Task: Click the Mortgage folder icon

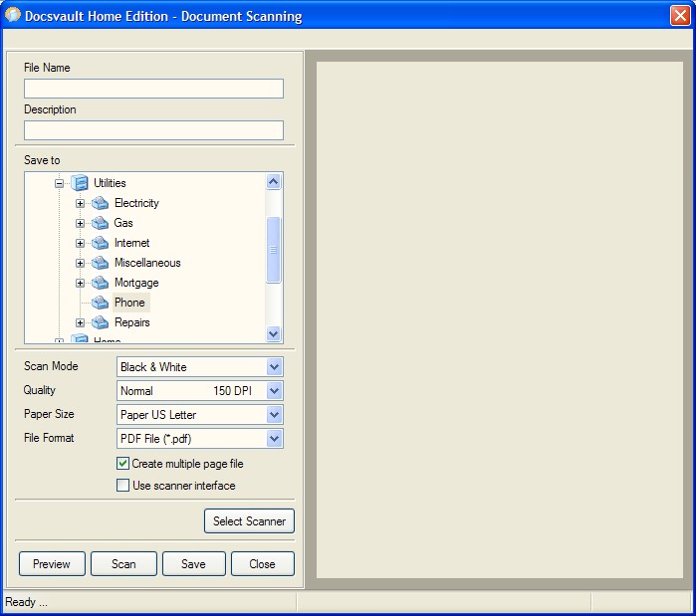Action: 100,283
